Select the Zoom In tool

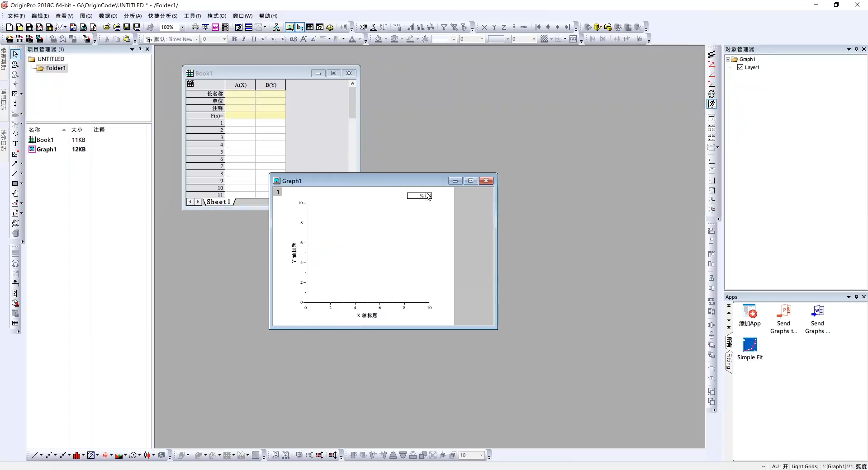click(x=15, y=64)
